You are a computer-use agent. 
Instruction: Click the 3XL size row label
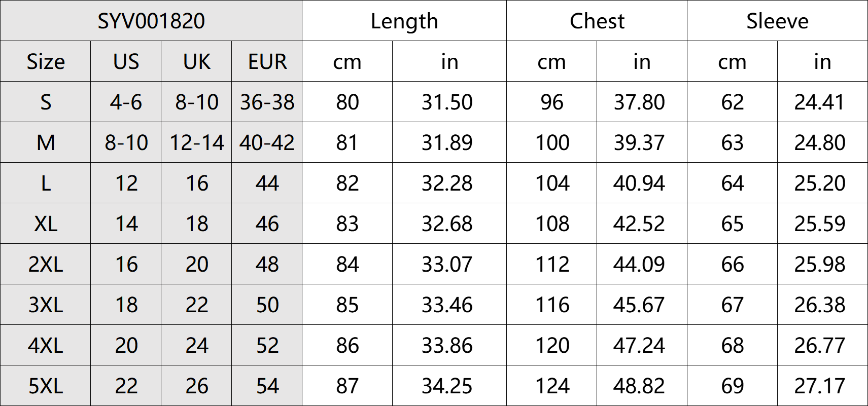coord(46,305)
